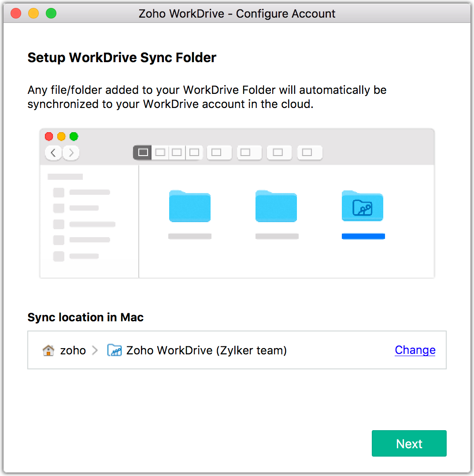The image size is (474, 476).
Task: Click the Change link for sync location
Action: (415, 350)
